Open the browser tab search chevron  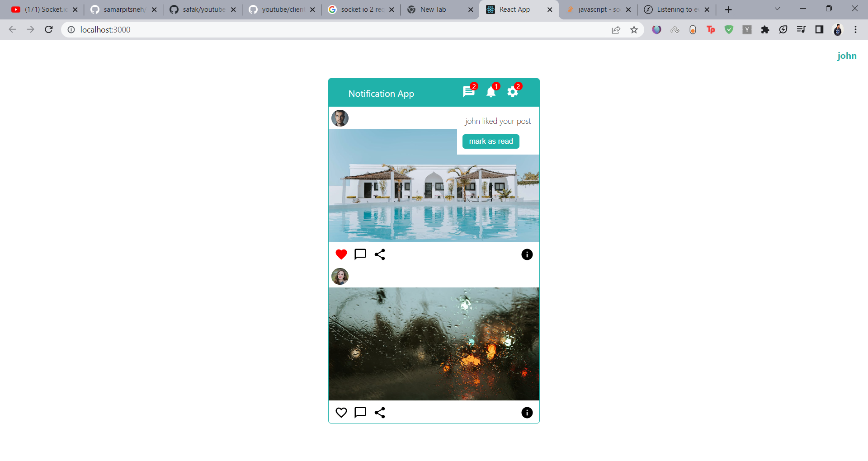(777, 8)
